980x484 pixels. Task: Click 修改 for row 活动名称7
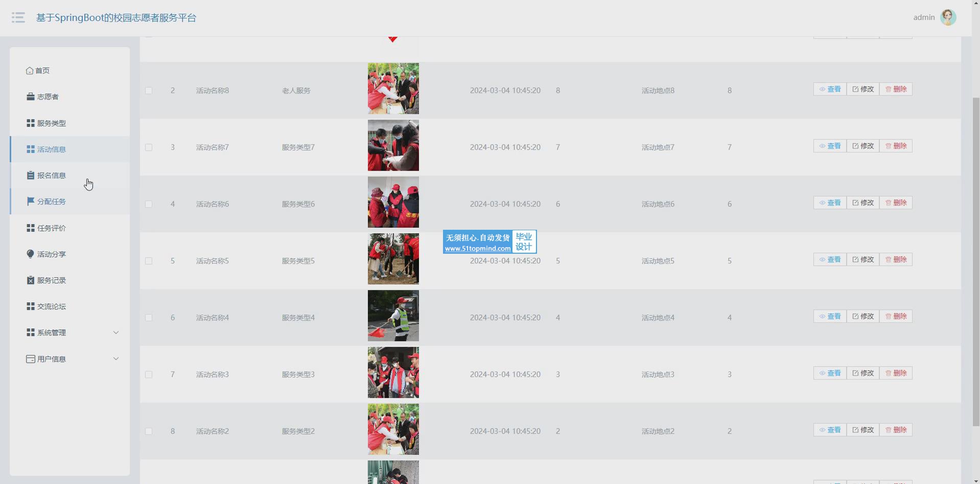[x=863, y=146]
